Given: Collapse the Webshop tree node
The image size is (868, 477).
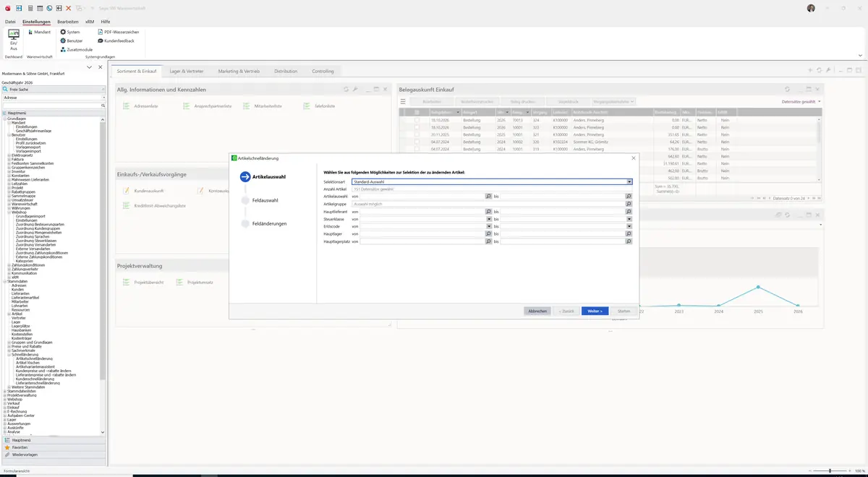Looking at the screenshot, I should pos(9,212).
